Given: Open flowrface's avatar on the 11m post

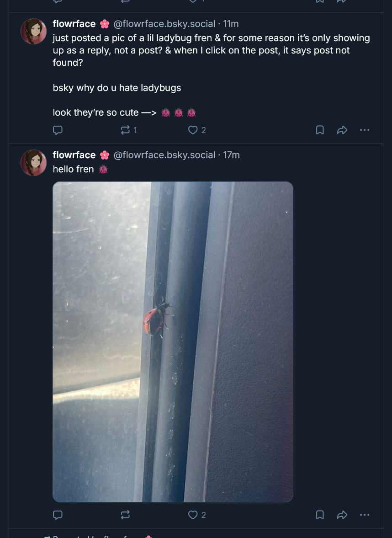Looking at the screenshot, I should pyautogui.click(x=33, y=32).
